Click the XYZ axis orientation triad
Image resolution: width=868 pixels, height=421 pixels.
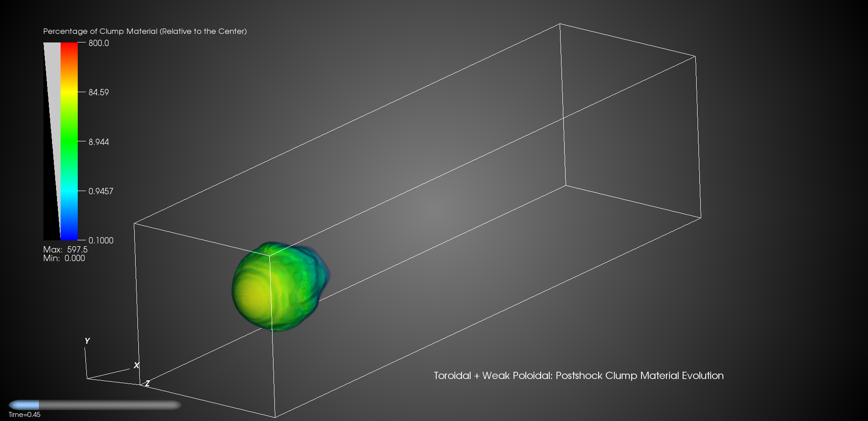(x=118, y=362)
